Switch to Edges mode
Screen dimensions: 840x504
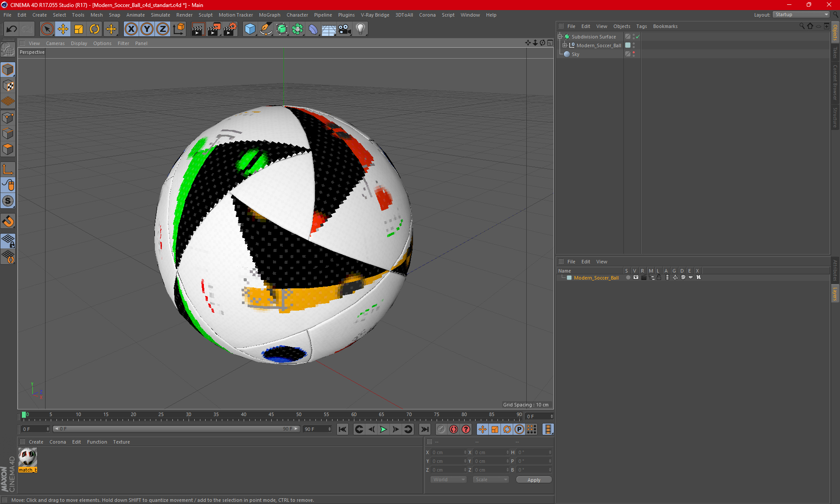tap(8, 133)
